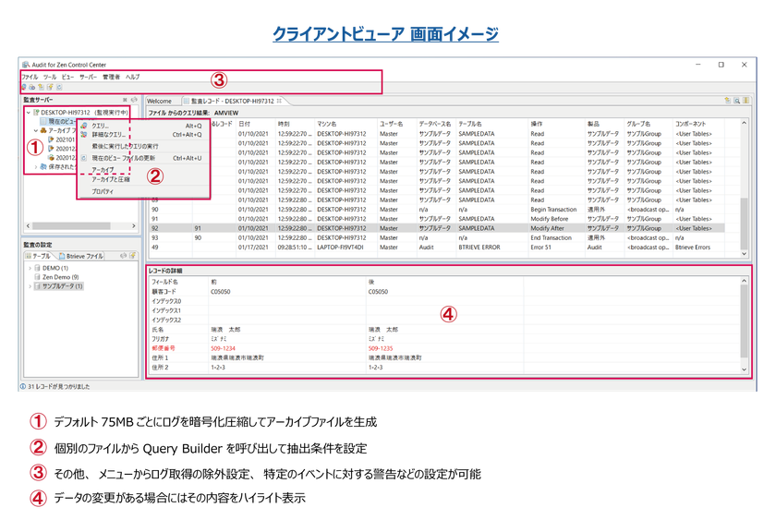776x532 pixels.
Task: Collapse the アーカイブ folder tree node
Action: tap(35, 131)
